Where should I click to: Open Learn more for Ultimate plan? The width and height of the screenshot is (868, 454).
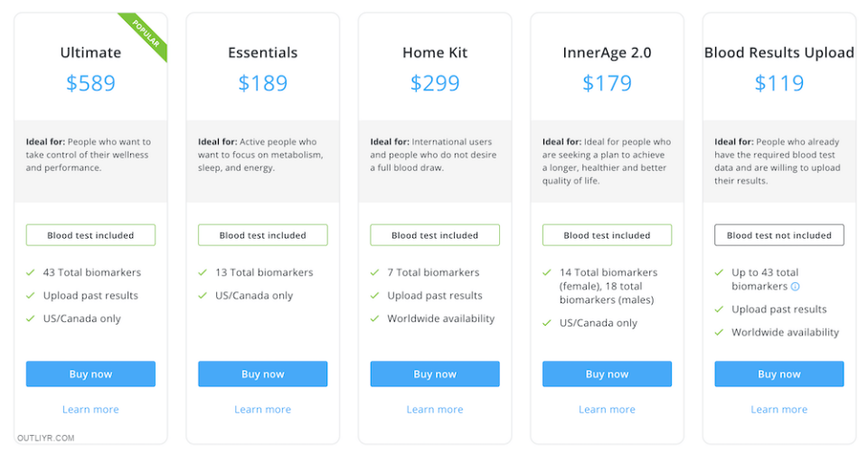point(90,409)
